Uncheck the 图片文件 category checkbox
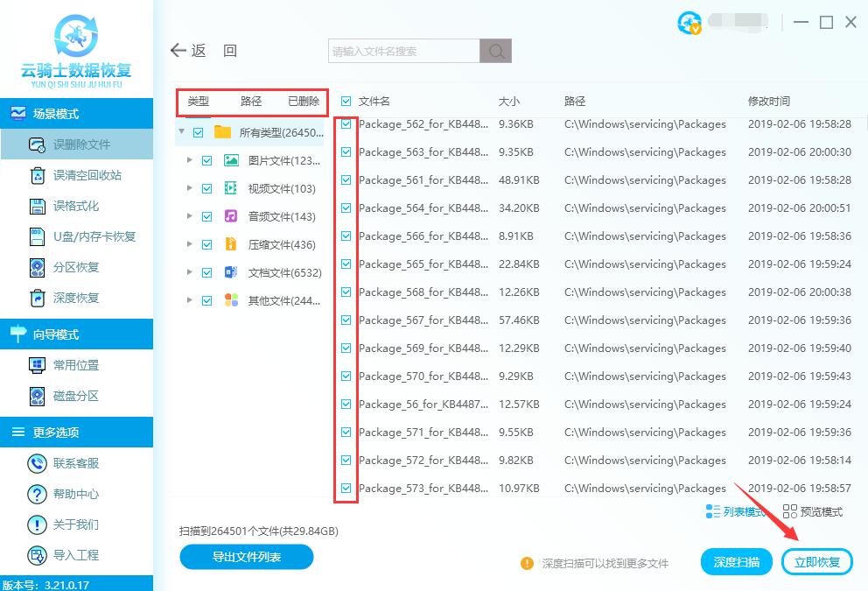This screenshot has height=591, width=868. 207,160
